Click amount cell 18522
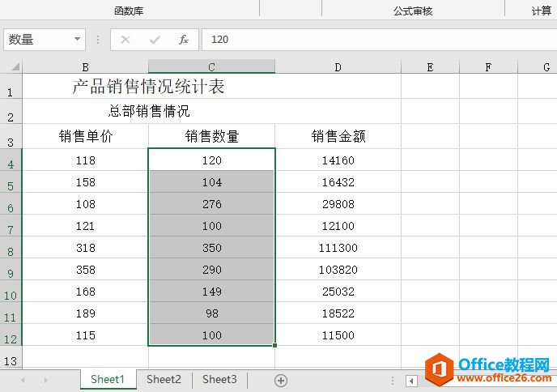 [338, 313]
